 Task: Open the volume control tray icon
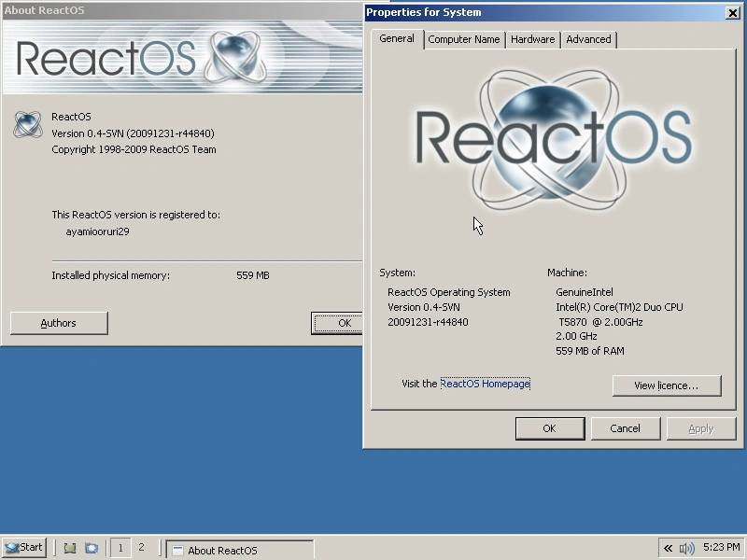(686, 549)
